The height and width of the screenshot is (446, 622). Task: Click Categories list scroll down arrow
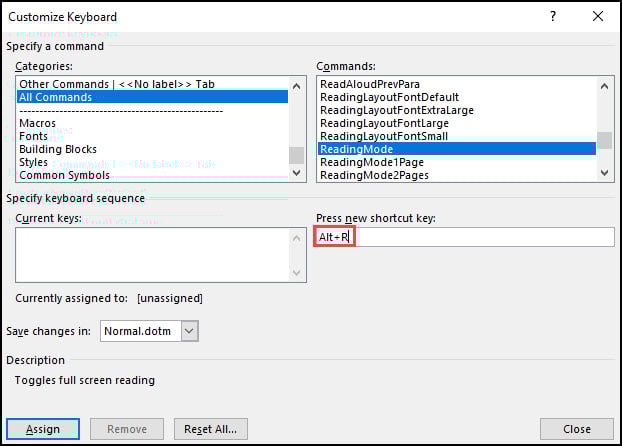[296, 173]
